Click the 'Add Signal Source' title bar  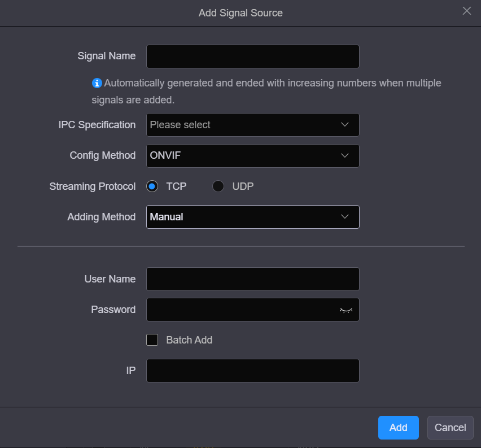tap(240, 12)
